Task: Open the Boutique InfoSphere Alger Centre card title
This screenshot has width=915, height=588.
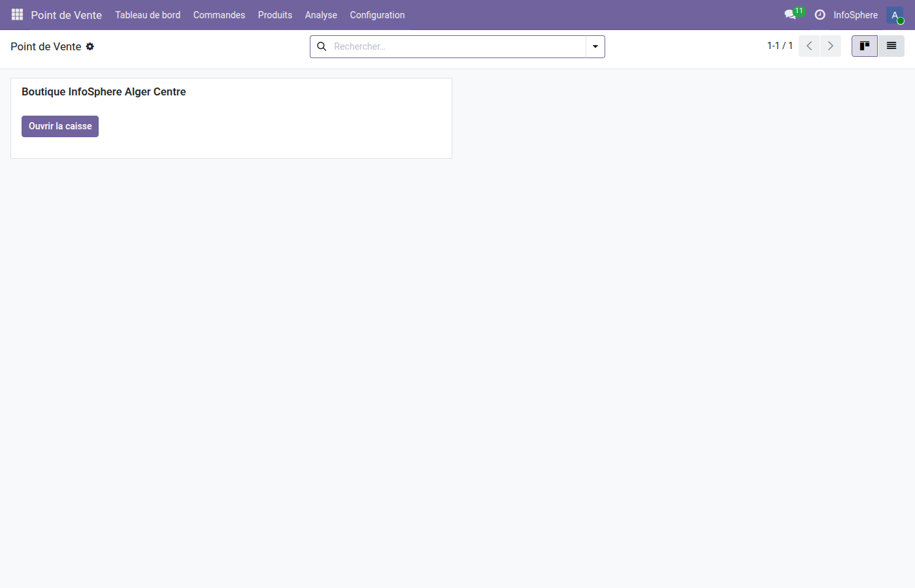Action: [x=103, y=91]
